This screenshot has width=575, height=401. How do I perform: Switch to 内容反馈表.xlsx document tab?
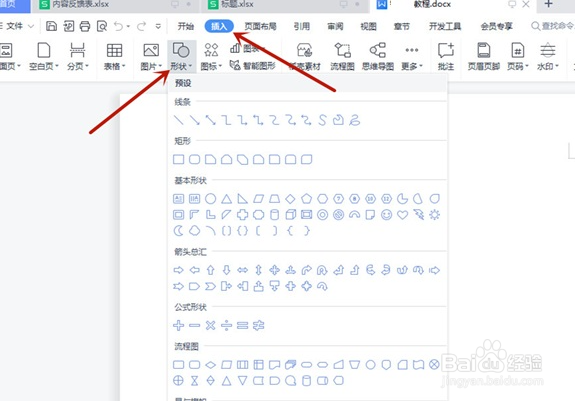click(x=116, y=5)
